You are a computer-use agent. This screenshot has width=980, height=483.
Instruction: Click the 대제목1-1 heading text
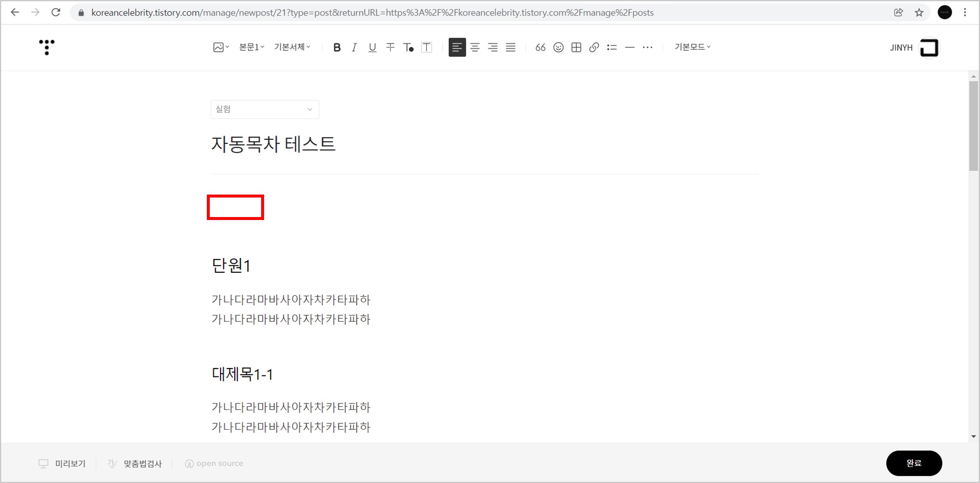(x=242, y=374)
